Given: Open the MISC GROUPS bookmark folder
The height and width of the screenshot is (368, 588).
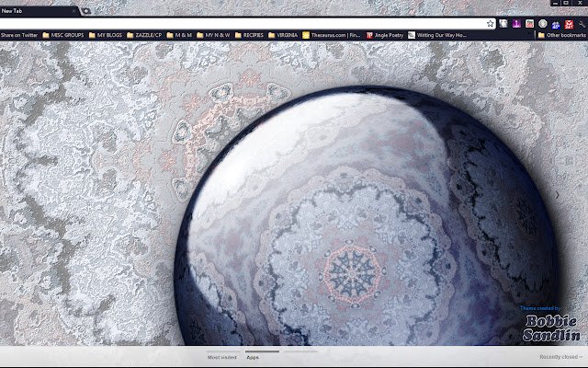Looking at the screenshot, I should (63, 35).
